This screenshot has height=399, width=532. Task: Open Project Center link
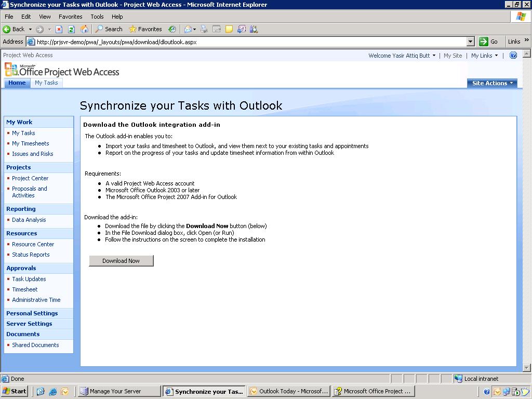pos(30,178)
